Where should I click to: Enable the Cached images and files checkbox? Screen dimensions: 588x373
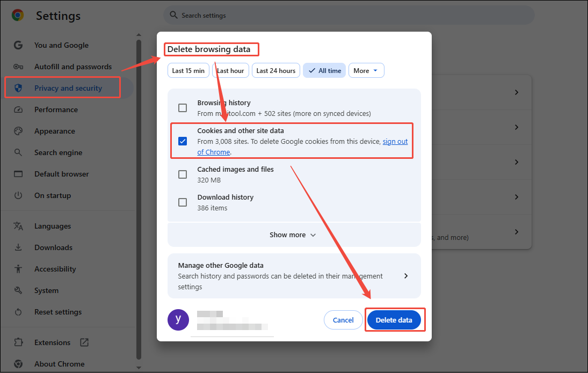[x=183, y=174]
